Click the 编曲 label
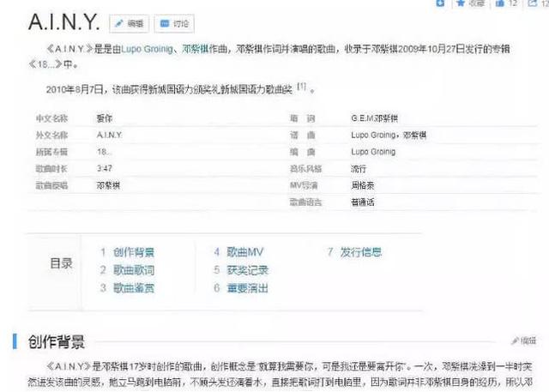Image resolution: width=549 pixels, height=392 pixels. pos(303,152)
